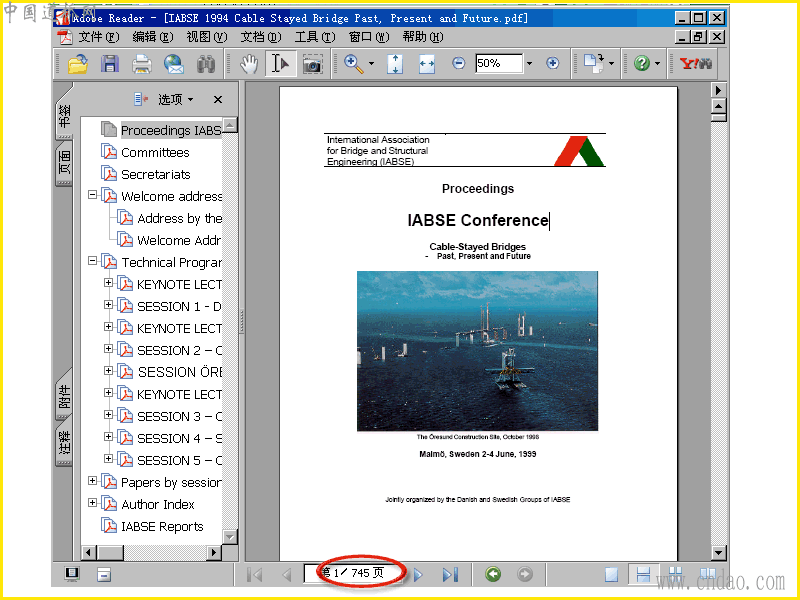Click the Save floppy disk icon
800x600 pixels.
pyautogui.click(x=109, y=64)
